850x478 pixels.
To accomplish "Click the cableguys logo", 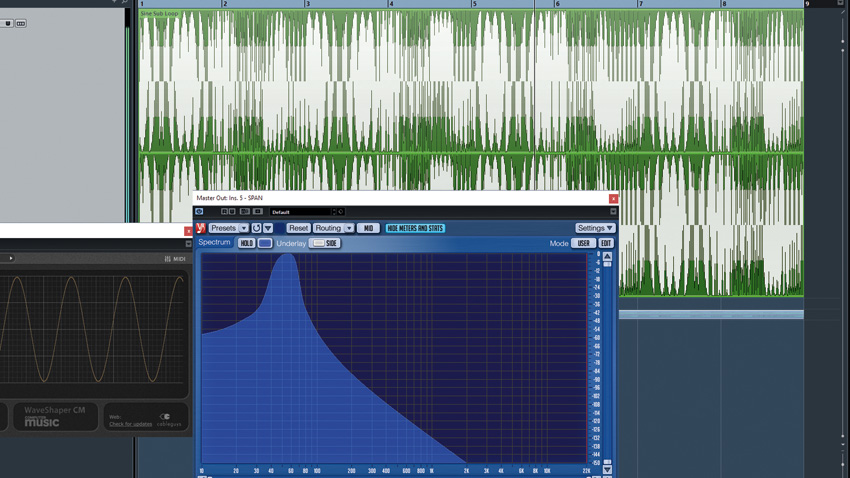I will click(x=169, y=420).
